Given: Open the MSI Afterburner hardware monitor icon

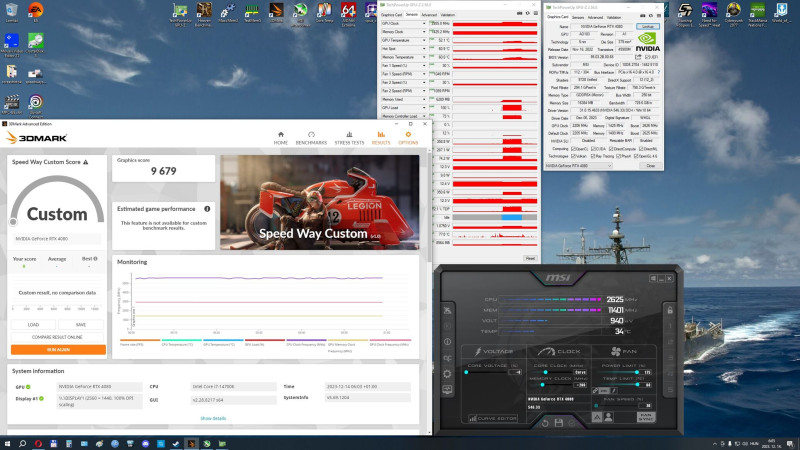Looking at the screenshot, I should 447,389.
